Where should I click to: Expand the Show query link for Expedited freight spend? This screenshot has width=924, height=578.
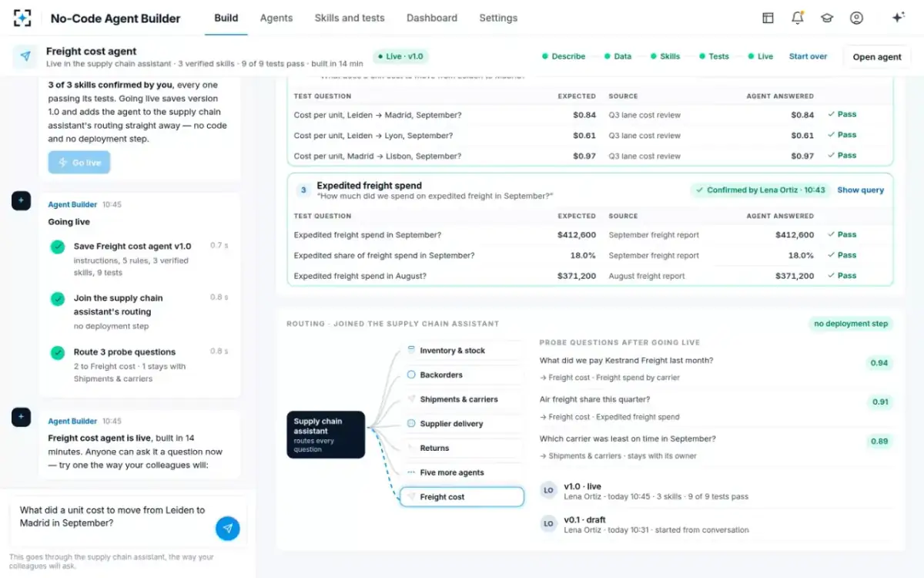click(x=860, y=190)
